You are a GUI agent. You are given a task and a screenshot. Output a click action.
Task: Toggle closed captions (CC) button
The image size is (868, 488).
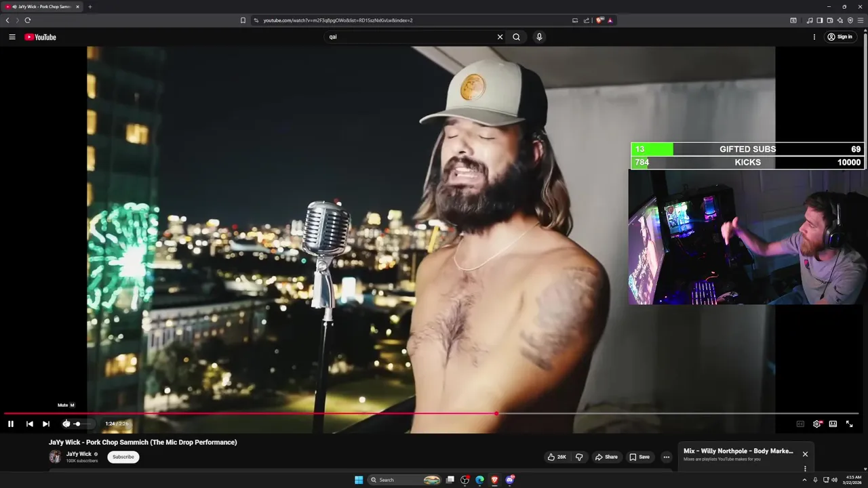[x=800, y=424]
